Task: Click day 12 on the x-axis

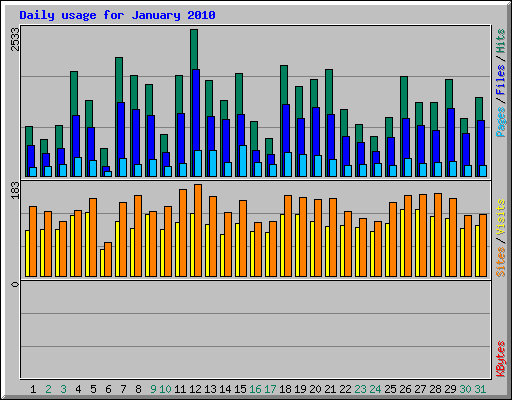Action: pyautogui.click(x=195, y=389)
